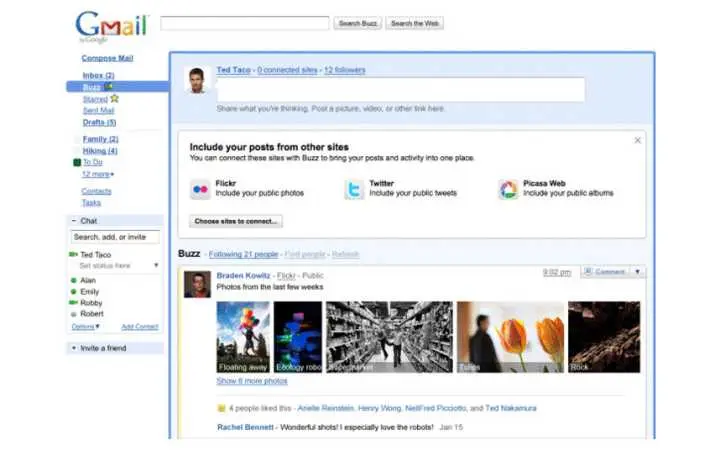The height and width of the screenshot is (450, 720).
Task: Open Tasks
Action: pyautogui.click(x=91, y=202)
